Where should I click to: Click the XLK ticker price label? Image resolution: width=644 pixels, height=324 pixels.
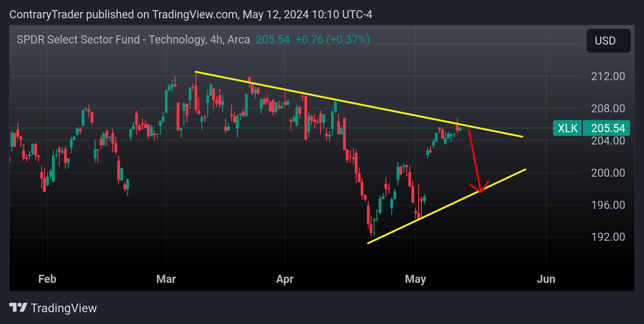[x=568, y=128]
